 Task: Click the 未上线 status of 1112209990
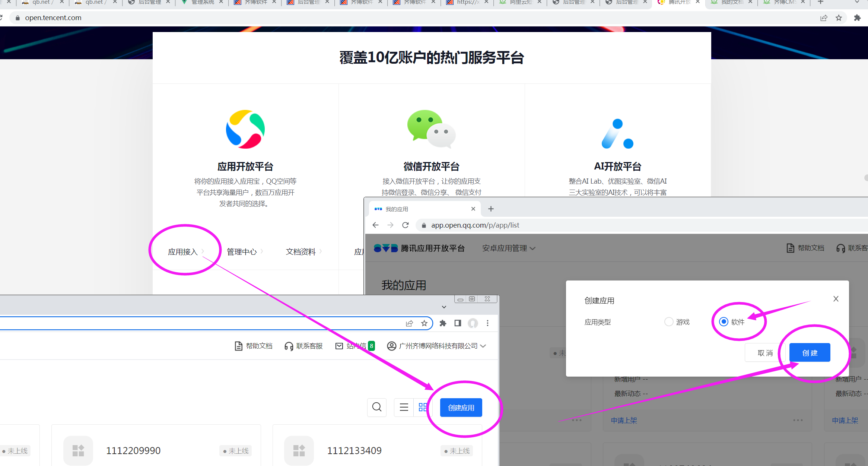[236, 451]
